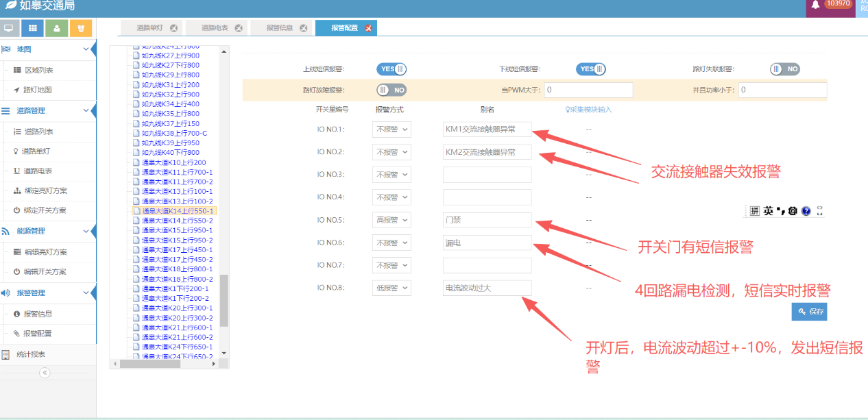Switch to the 报警信息 tab
868x420 pixels.
pyautogui.click(x=280, y=28)
